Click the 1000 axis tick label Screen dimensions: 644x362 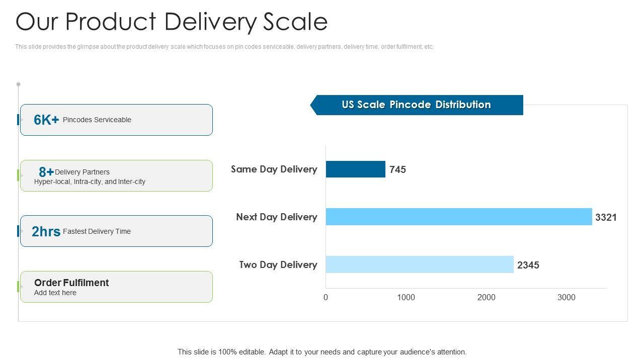pos(406,297)
